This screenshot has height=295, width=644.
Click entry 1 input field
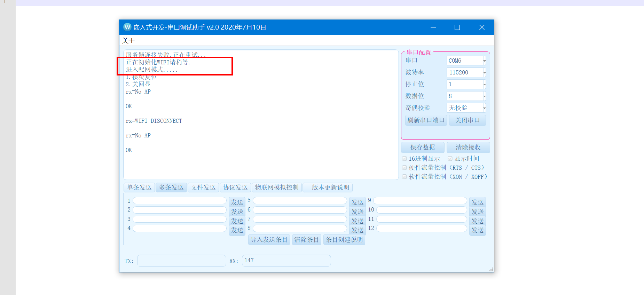(x=180, y=201)
